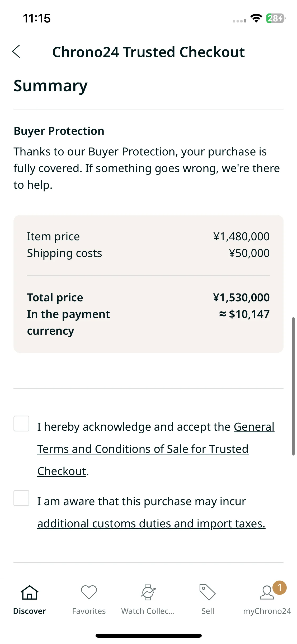
Task: Click the vertical scrollbar handle
Action: [293, 386]
